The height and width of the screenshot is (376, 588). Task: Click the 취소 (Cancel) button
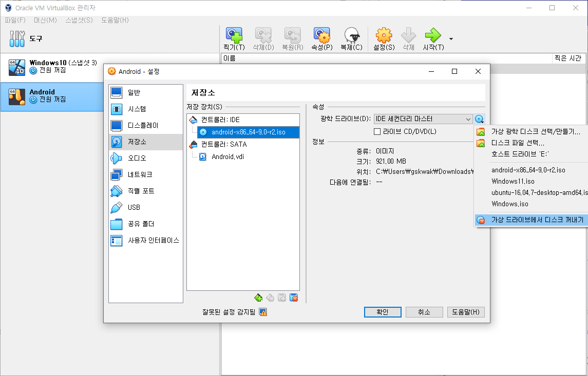click(x=424, y=312)
